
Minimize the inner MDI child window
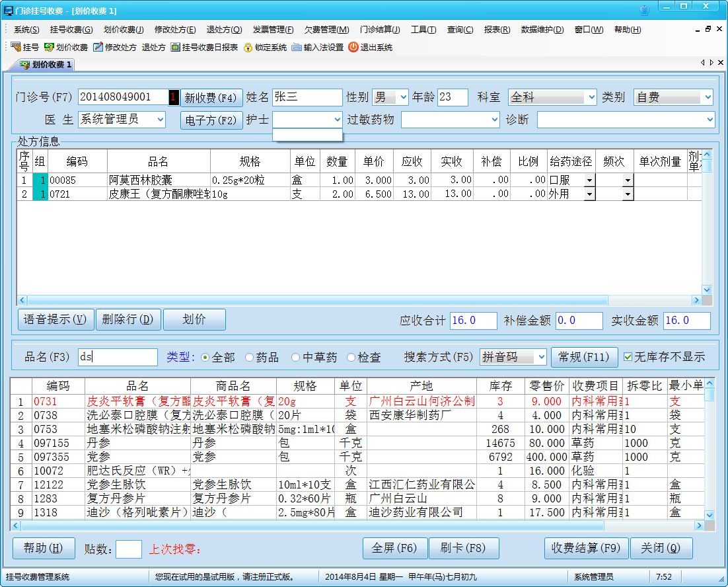[698, 30]
